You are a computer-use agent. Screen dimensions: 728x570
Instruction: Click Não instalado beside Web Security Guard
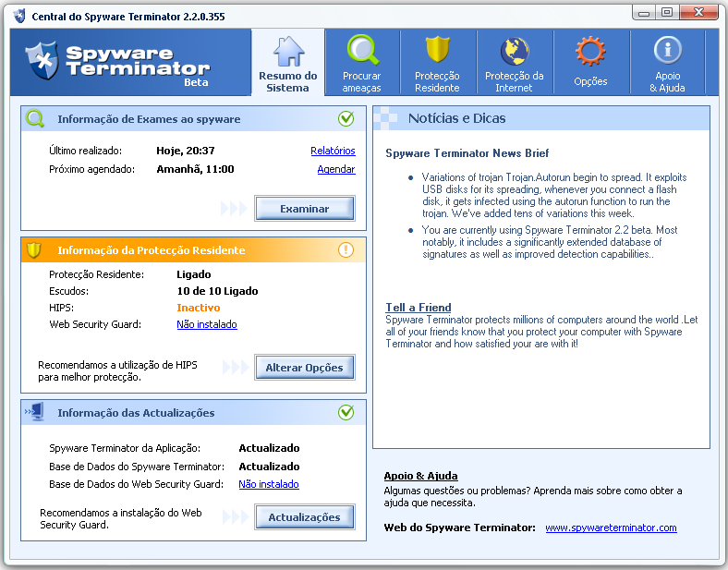207,324
